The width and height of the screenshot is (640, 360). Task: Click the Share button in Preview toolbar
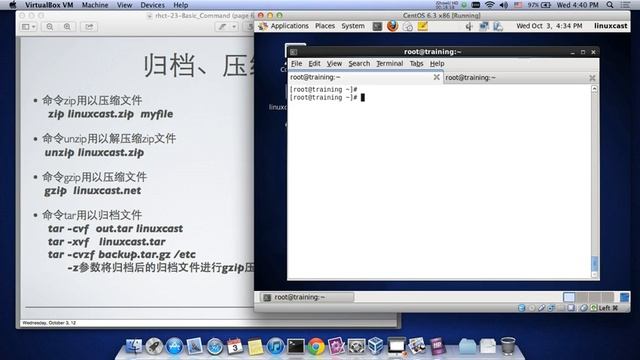coord(89,27)
